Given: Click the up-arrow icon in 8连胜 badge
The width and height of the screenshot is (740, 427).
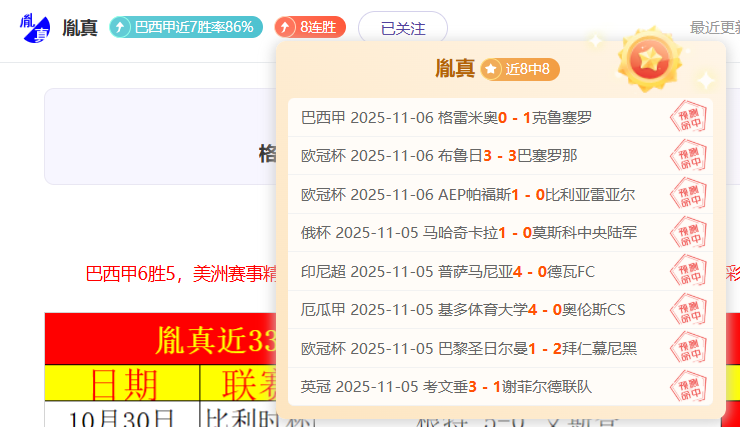Looking at the screenshot, I should point(287,28).
